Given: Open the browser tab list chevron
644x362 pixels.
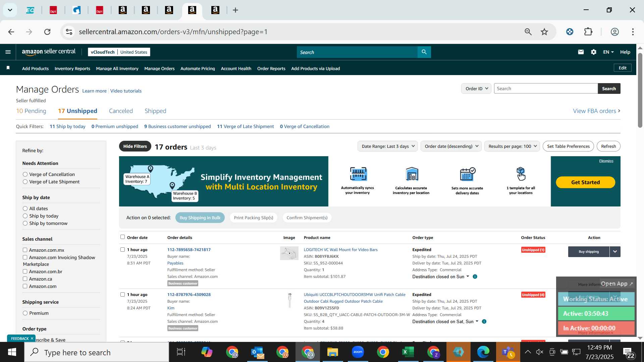Looking at the screenshot, I should tap(10, 10).
